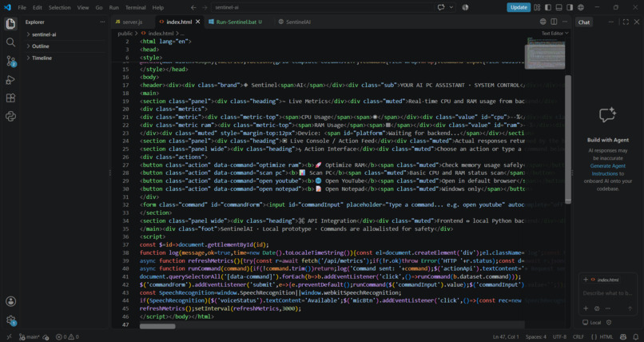
Task: Go forward with the navigation arrow
Action: point(205,7)
